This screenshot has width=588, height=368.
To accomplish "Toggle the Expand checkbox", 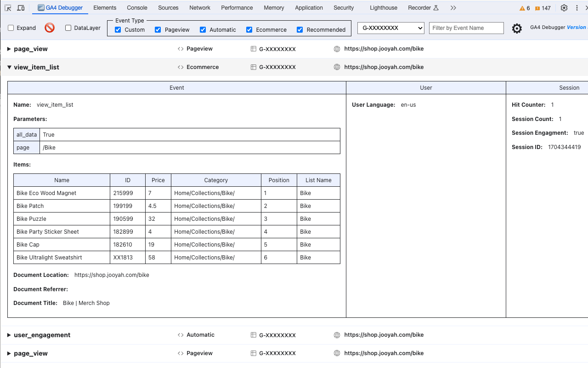I will pyautogui.click(x=11, y=28).
